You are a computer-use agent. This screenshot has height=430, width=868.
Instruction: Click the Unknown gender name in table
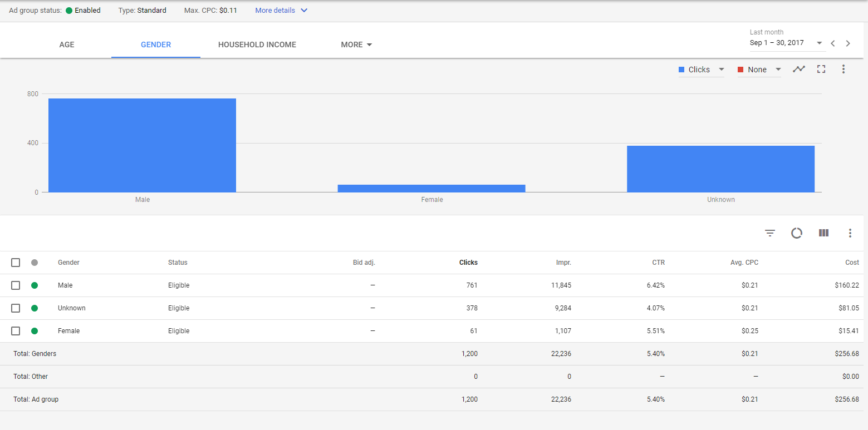[72, 308]
